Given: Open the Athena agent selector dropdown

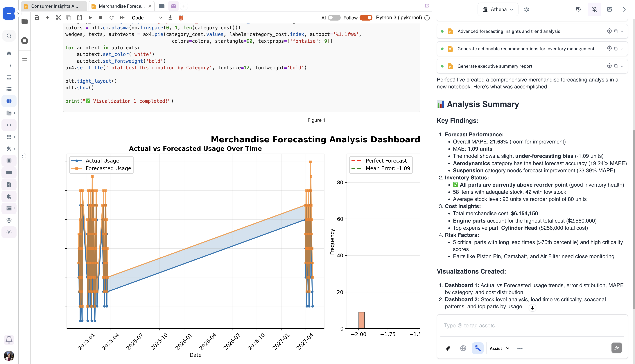Looking at the screenshot, I should pyautogui.click(x=498, y=9).
